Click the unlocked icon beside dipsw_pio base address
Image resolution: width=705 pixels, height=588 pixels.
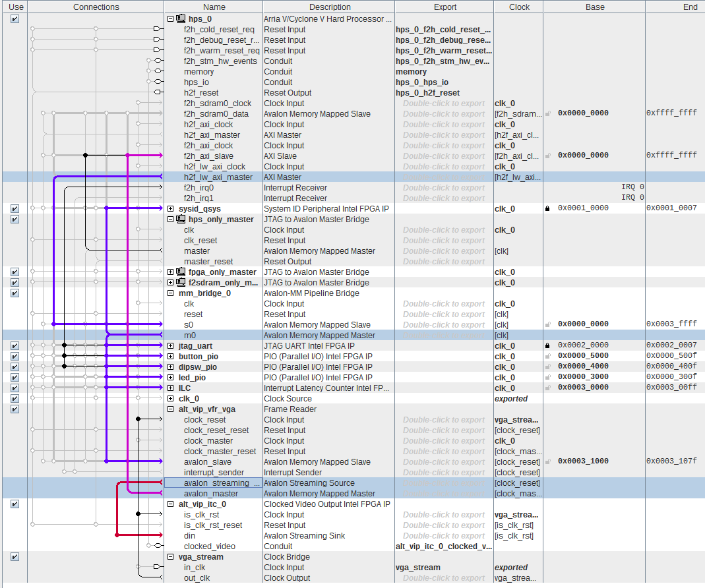(x=547, y=367)
